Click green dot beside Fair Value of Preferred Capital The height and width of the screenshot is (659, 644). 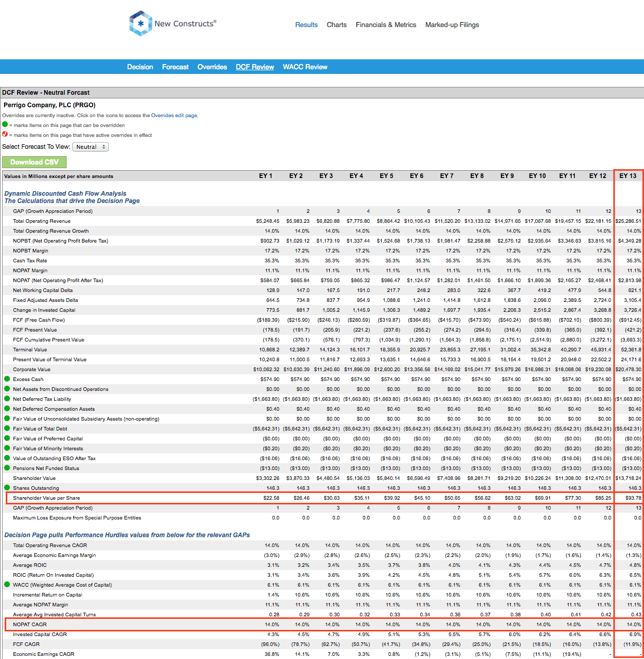click(7, 438)
